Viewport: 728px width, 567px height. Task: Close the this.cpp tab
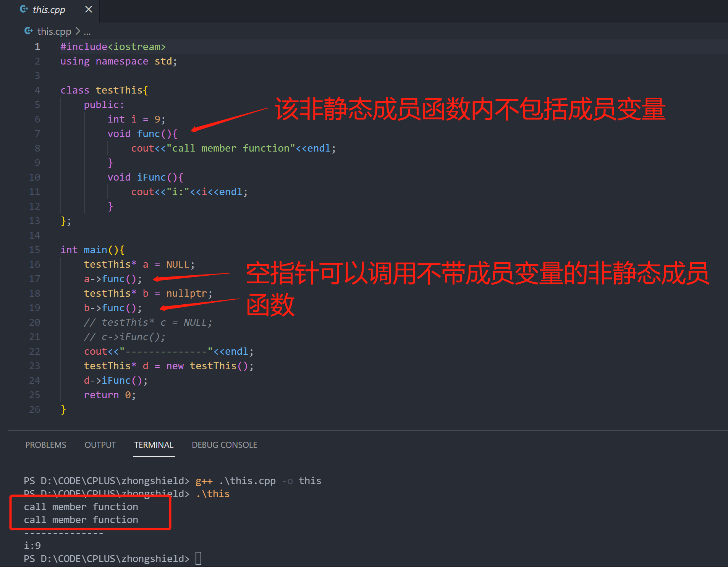point(89,9)
